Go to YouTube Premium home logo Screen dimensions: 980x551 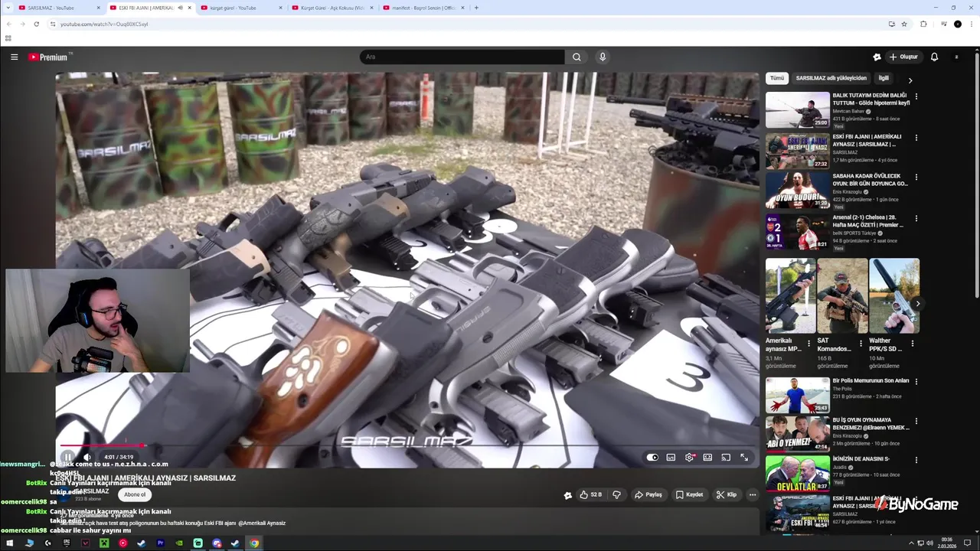[49, 57]
